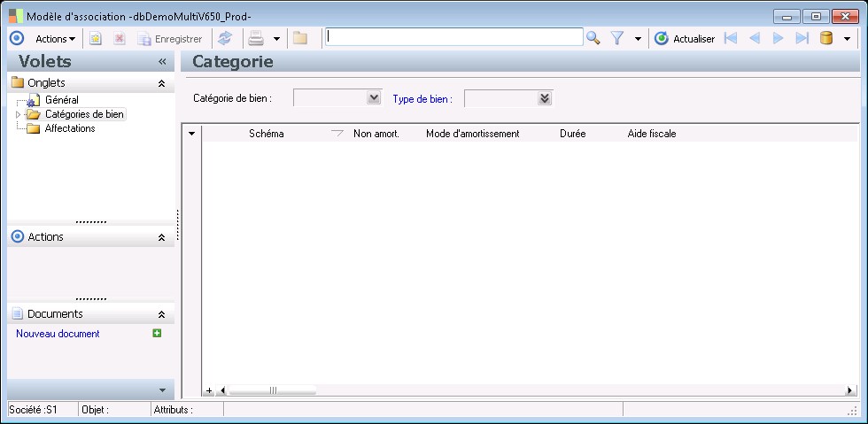Click the Durée column header
The width and height of the screenshot is (868, 424).
pos(572,134)
